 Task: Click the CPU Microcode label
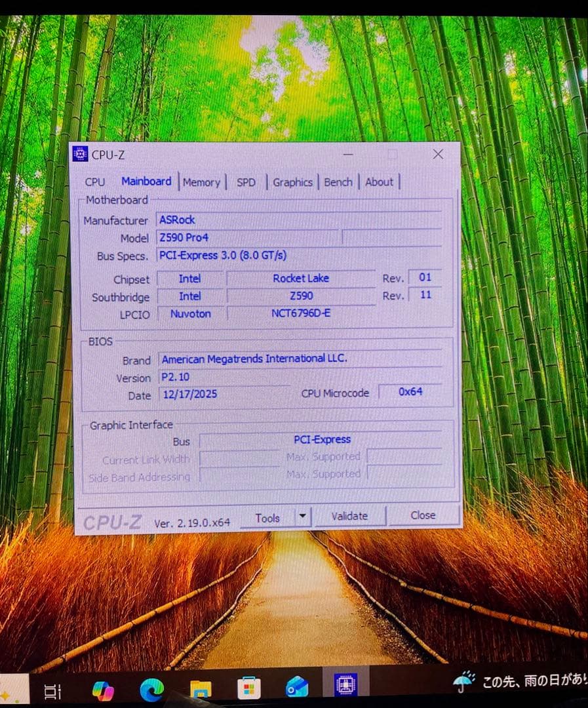(335, 393)
